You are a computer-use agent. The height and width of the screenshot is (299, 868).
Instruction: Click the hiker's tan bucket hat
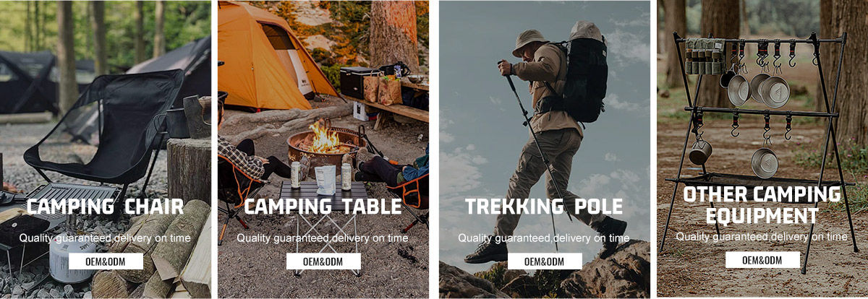coord(529,42)
